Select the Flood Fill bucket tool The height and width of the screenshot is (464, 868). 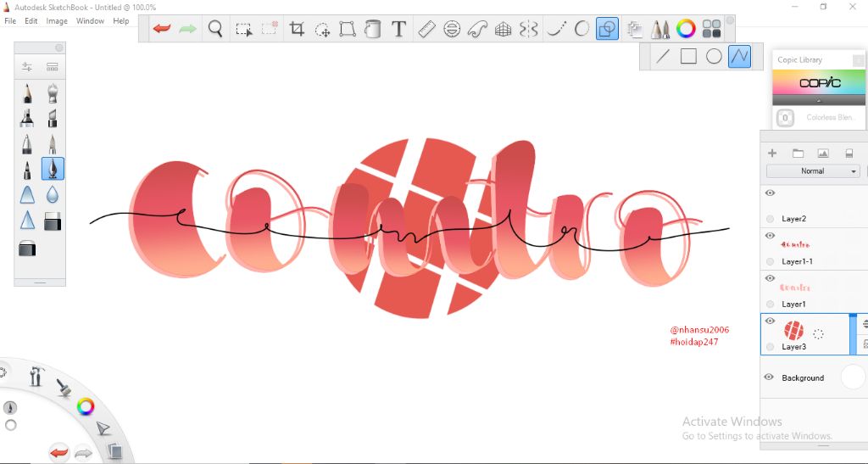point(373,29)
